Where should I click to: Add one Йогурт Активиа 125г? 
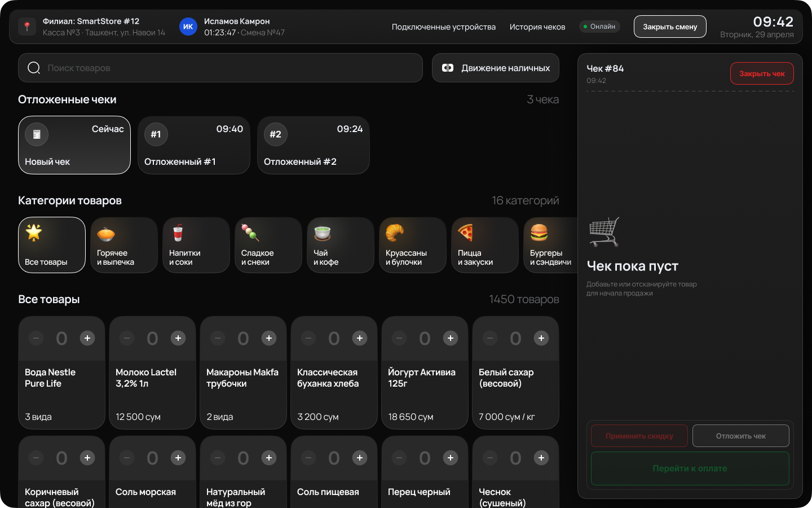click(x=451, y=338)
